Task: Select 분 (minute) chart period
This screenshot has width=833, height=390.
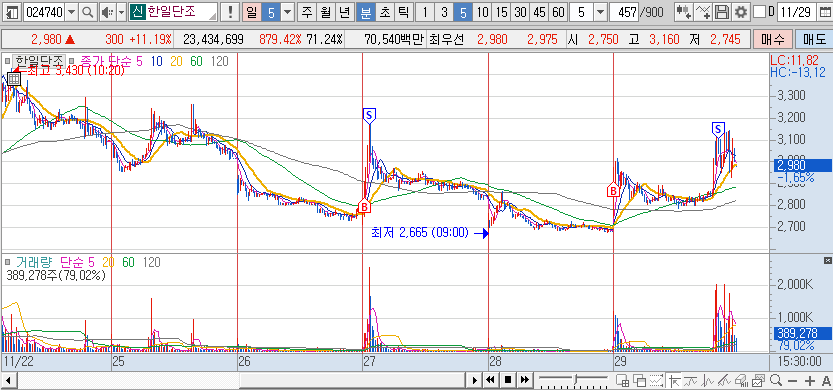Action: tap(365, 12)
